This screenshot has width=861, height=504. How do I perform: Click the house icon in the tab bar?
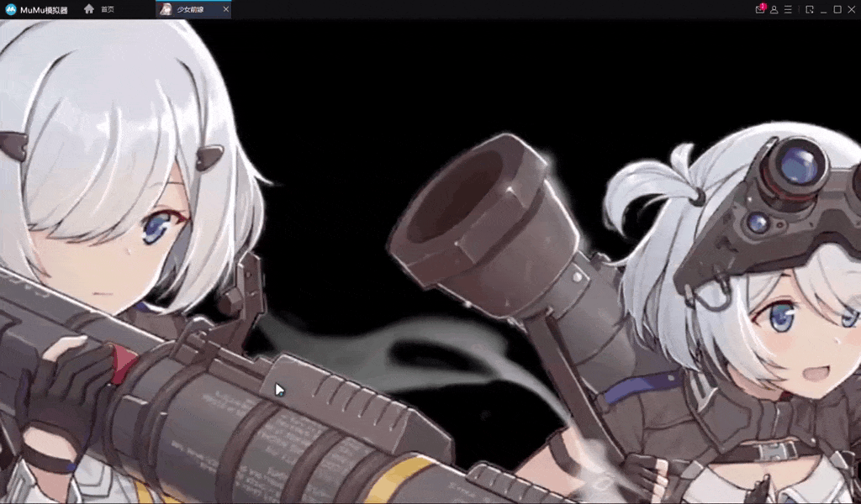point(89,9)
